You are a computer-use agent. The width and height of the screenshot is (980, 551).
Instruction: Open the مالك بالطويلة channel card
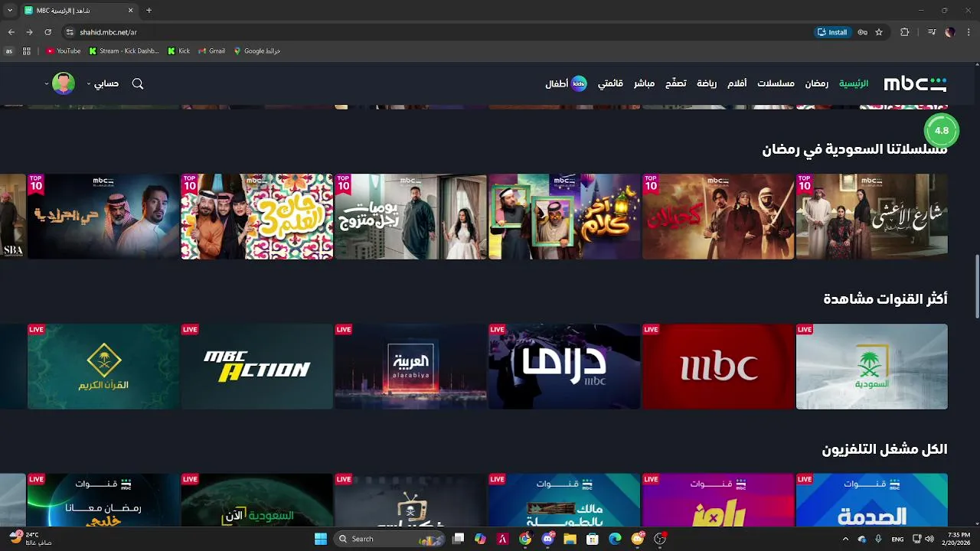tap(564, 500)
